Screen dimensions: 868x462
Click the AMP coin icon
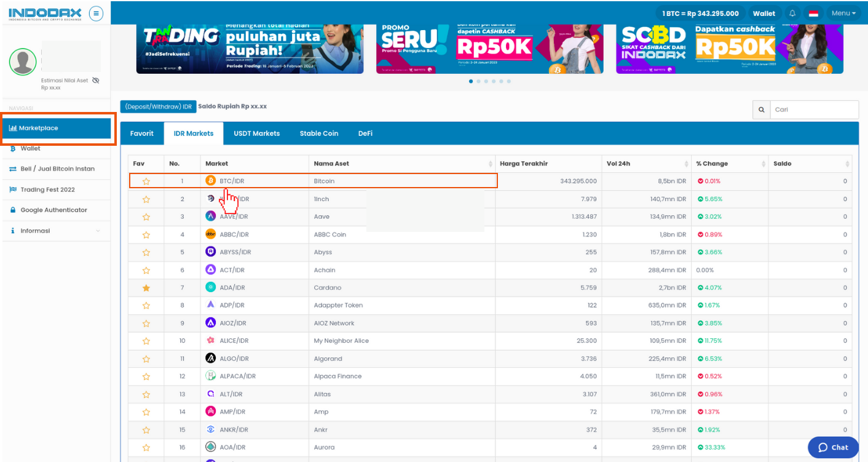tap(210, 412)
